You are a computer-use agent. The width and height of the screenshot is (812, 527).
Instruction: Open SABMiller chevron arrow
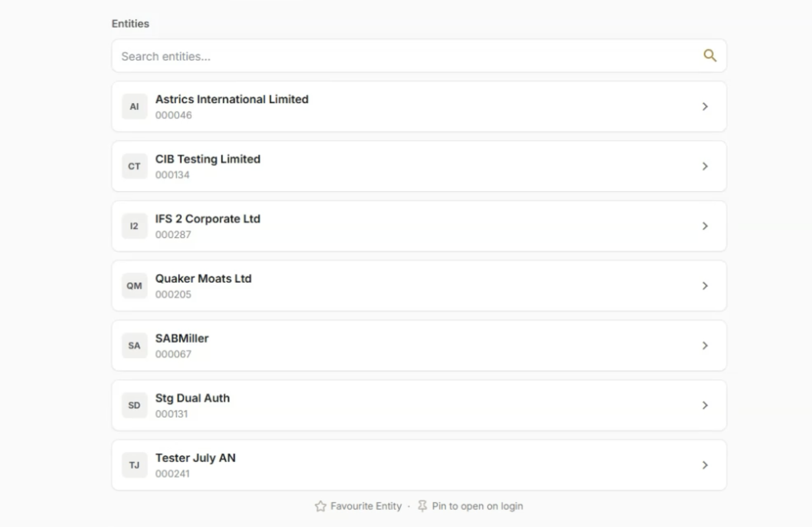click(705, 346)
